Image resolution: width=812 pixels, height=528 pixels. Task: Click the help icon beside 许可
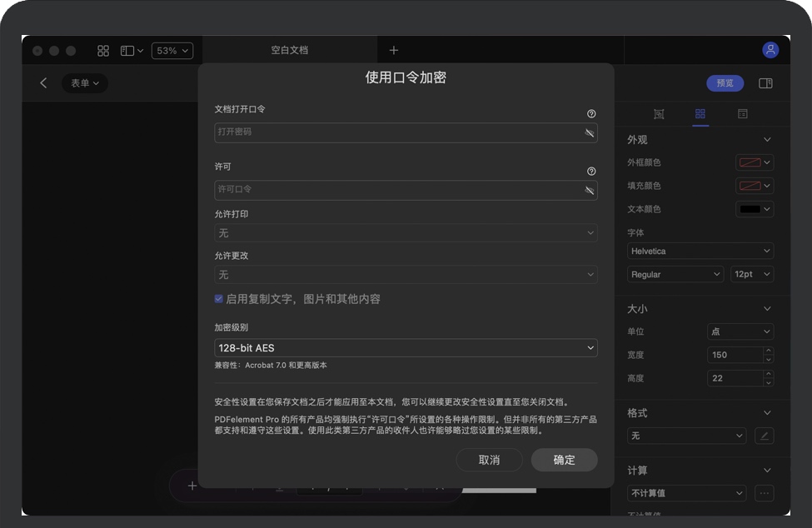591,172
